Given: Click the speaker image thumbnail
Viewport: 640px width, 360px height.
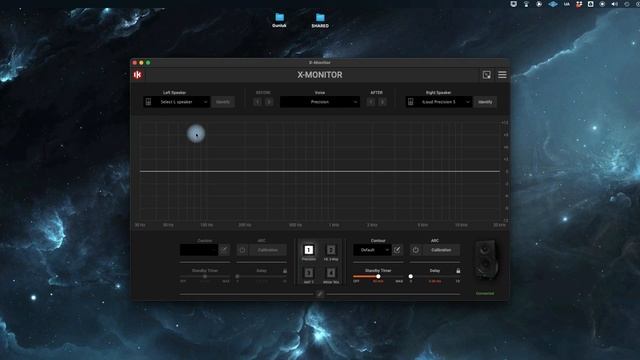Looking at the screenshot, I should [x=485, y=260].
